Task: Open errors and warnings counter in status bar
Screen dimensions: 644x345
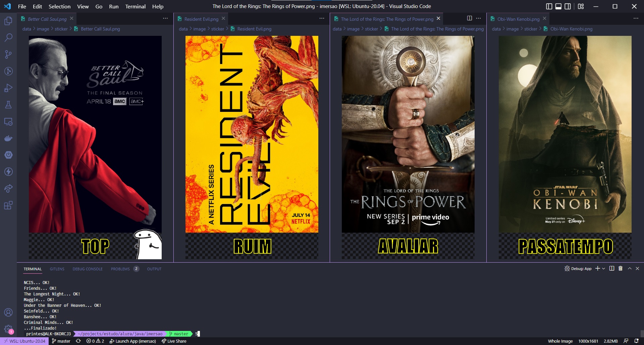Action: click(95, 341)
